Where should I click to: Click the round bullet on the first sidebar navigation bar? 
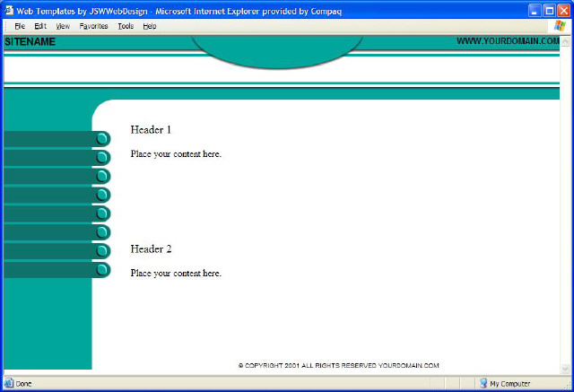pyautogui.click(x=102, y=138)
